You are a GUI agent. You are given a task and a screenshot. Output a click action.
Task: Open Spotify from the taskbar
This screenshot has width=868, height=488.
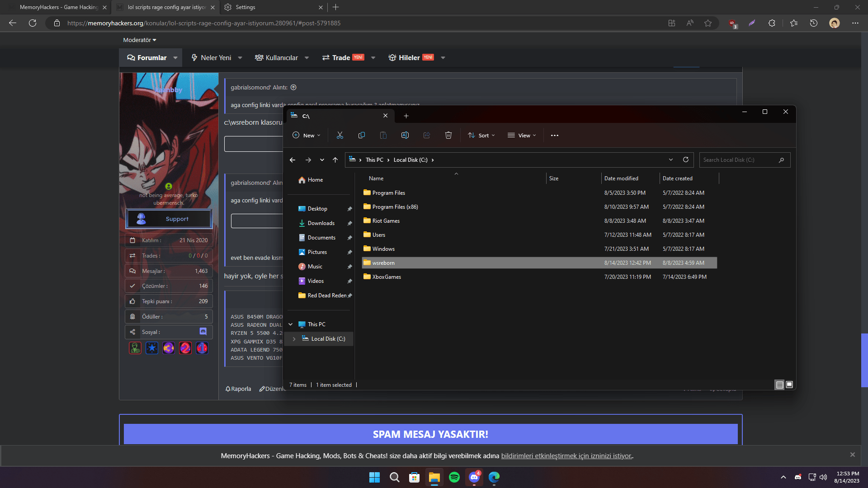tap(454, 477)
